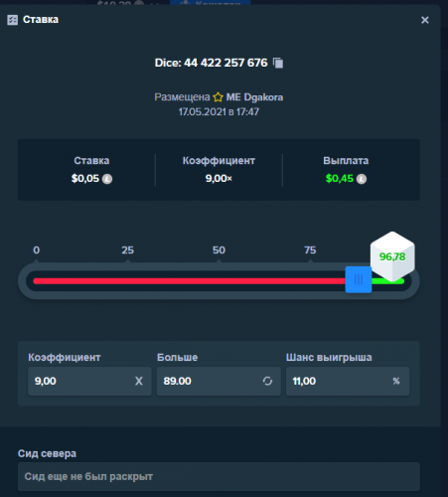Click the slider scale label 50

click(219, 250)
